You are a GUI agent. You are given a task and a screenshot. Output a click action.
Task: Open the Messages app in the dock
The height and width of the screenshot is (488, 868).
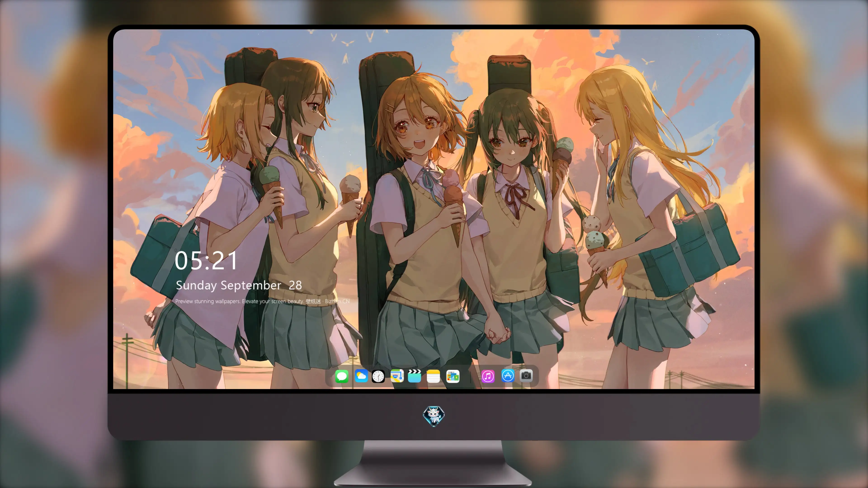click(x=342, y=376)
